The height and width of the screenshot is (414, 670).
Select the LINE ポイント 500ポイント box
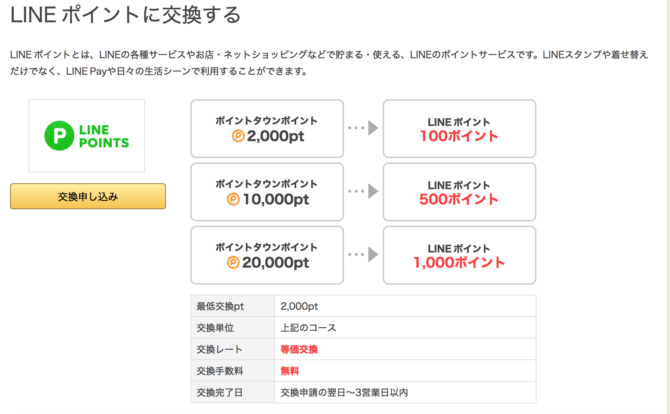pyautogui.click(x=459, y=192)
